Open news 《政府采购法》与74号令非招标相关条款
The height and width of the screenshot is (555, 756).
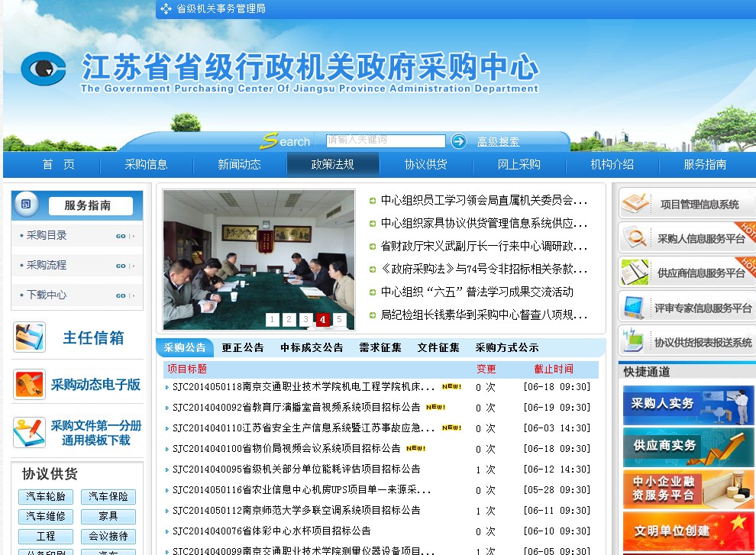(x=483, y=269)
